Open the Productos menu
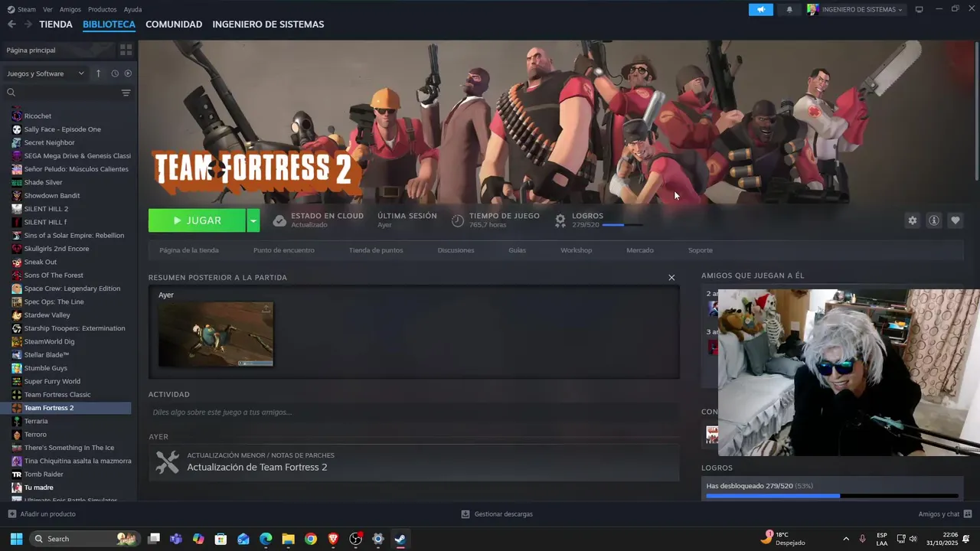Viewport: 980px width, 551px height. 103,9
